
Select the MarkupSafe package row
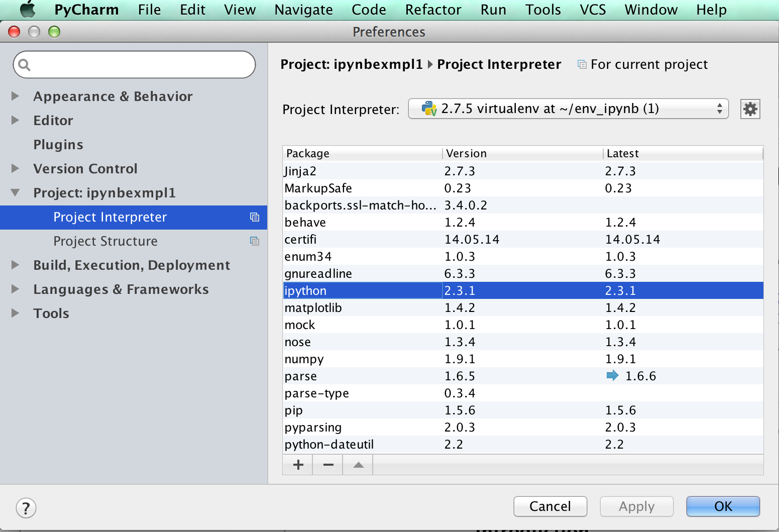click(x=523, y=188)
